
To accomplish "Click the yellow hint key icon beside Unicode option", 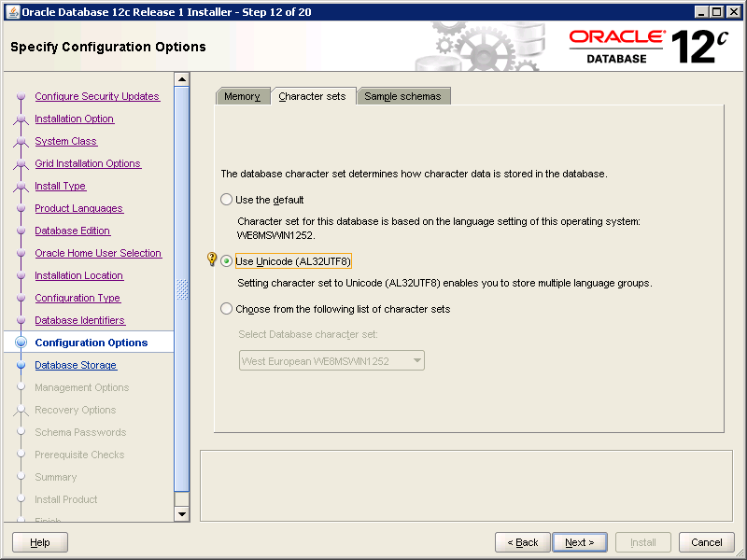I will [212, 259].
